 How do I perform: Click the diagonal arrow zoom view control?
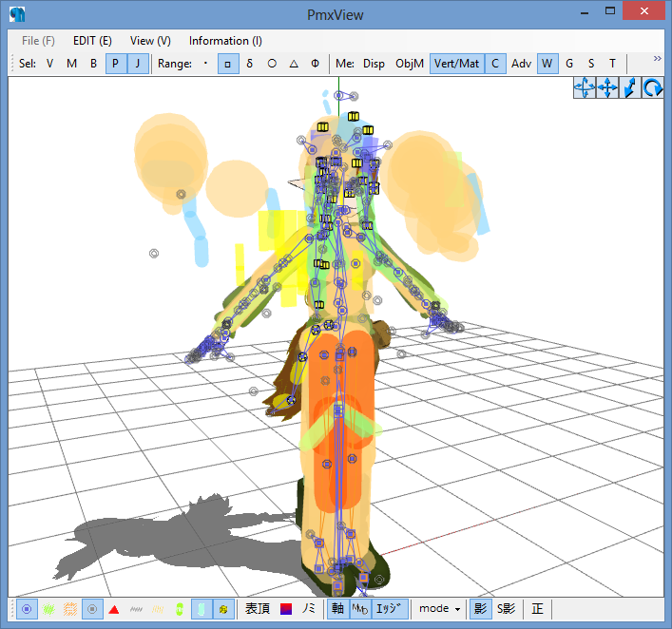(x=630, y=87)
